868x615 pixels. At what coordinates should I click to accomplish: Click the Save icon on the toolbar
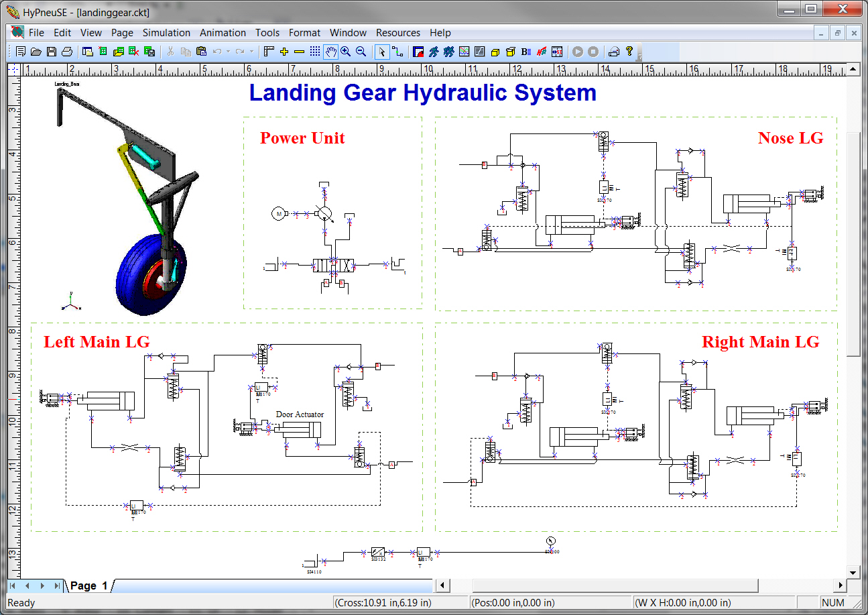point(51,52)
